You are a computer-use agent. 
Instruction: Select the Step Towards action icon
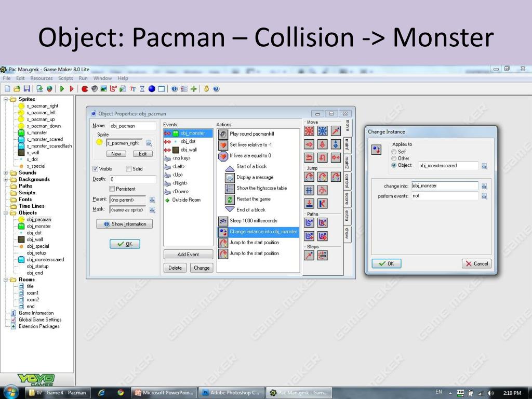[x=309, y=255]
